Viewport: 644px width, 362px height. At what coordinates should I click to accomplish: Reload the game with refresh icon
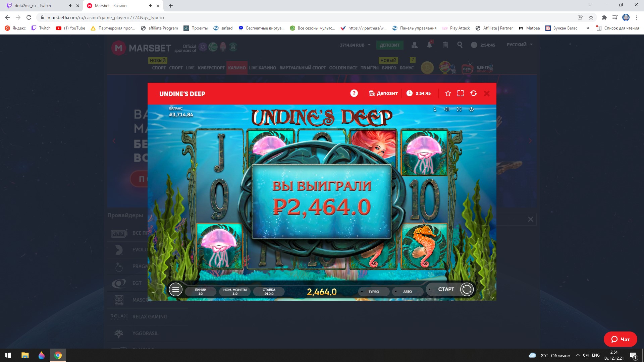tap(473, 93)
